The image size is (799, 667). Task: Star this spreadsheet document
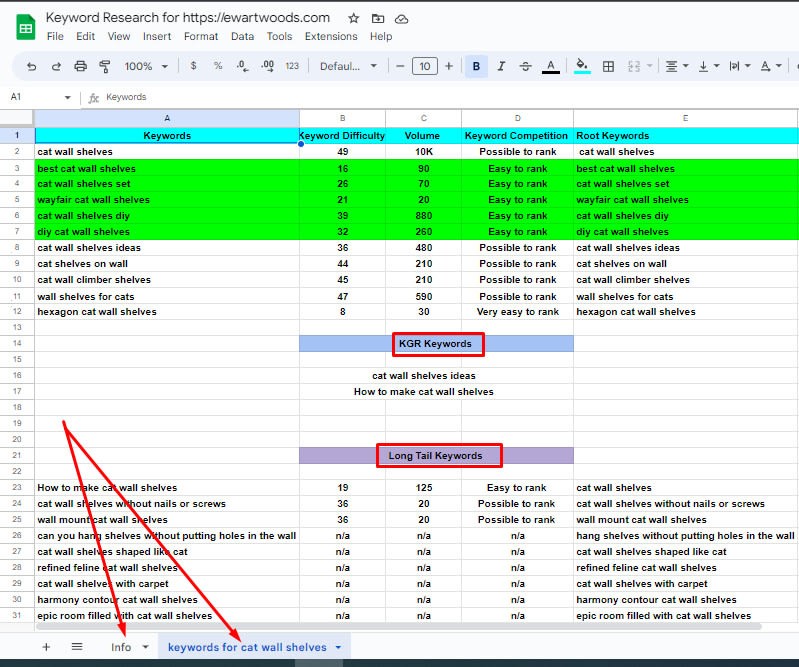(353, 18)
